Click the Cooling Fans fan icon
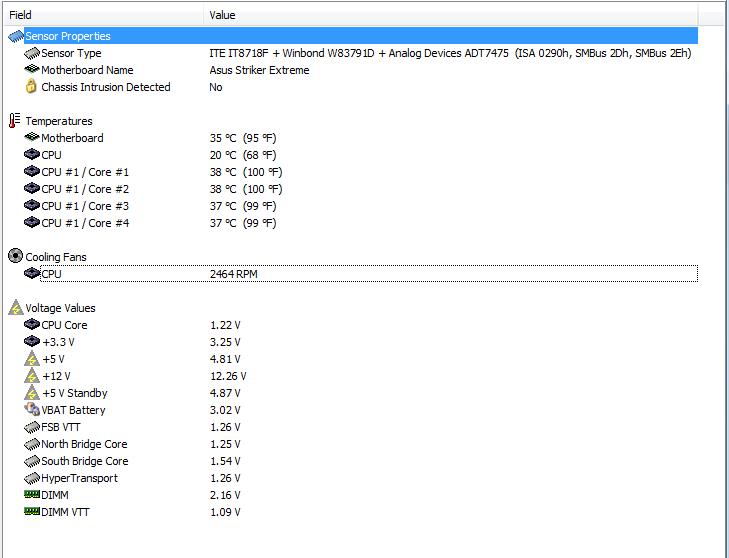This screenshot has width=729, height=558. coord(15,256)
